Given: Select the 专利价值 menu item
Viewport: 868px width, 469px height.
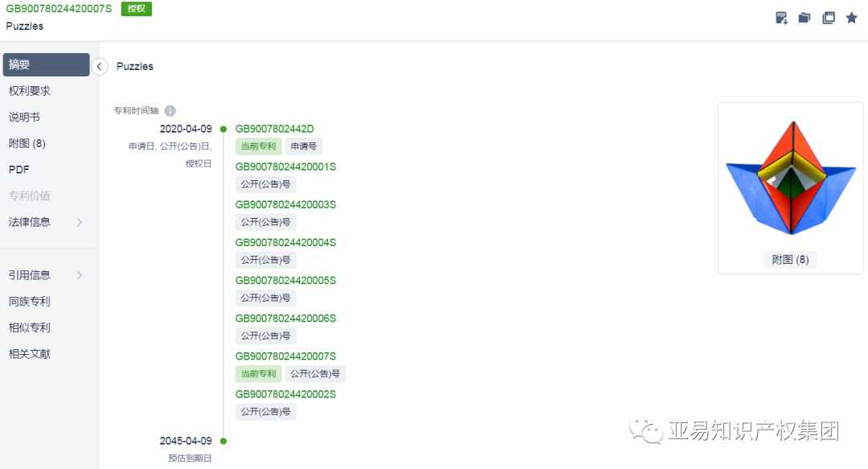Looking at the screenshot, I should 30,195.
